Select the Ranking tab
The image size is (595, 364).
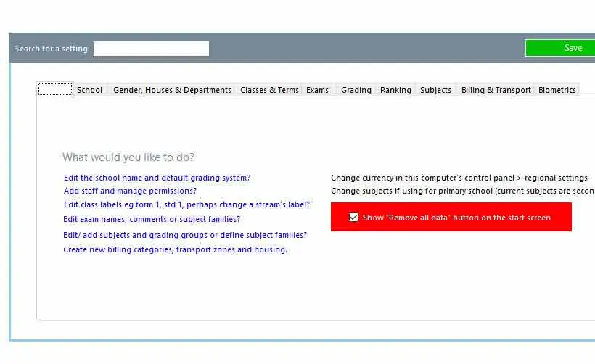click(x=395, y=90)
